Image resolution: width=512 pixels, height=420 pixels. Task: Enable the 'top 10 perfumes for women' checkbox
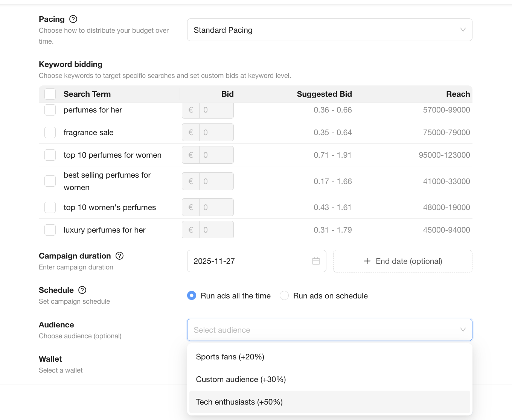(x=50, y=155)
